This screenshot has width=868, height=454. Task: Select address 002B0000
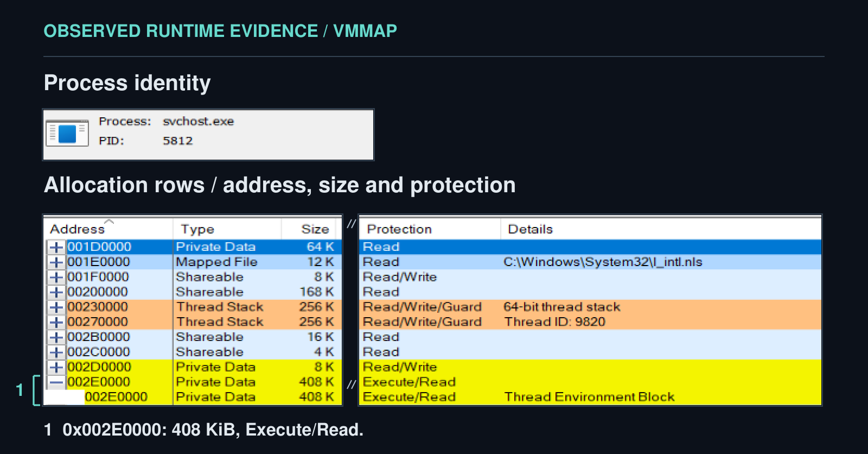[99, 337]
